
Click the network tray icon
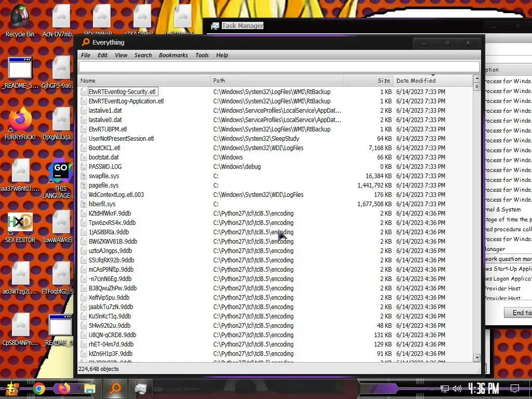pyautogui.click(x=444, y=389)
